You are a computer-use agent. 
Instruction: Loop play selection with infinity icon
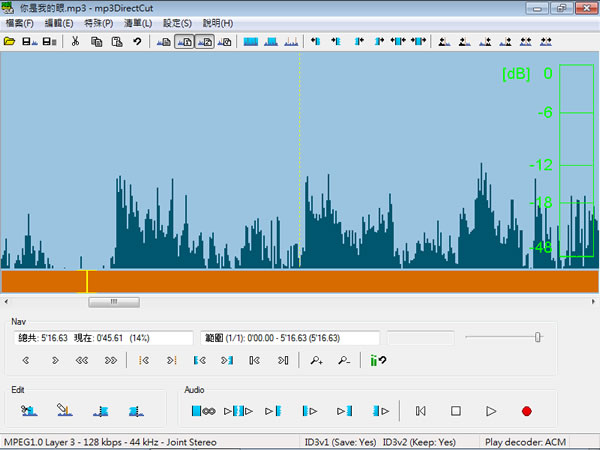point(203,411)
